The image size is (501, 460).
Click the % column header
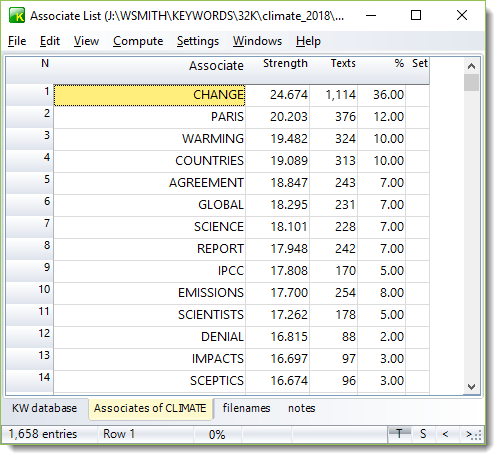click(x=382, y=70)
